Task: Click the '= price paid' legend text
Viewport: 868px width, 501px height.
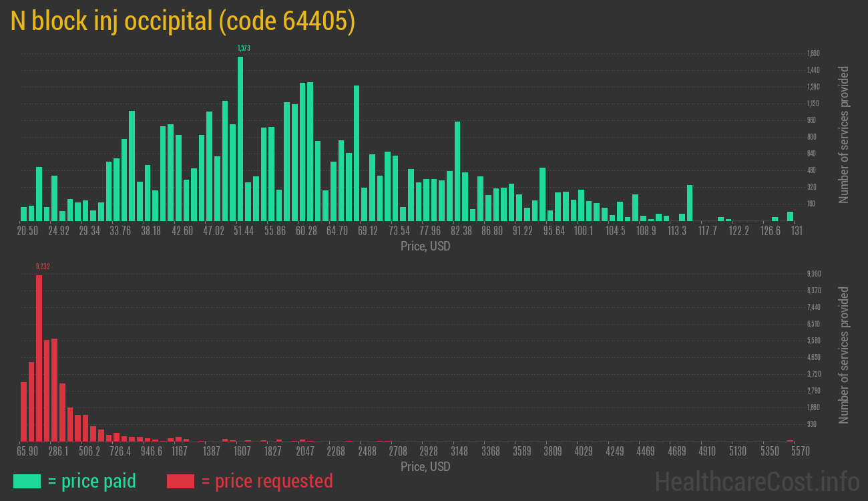Action: coord(92,481)
